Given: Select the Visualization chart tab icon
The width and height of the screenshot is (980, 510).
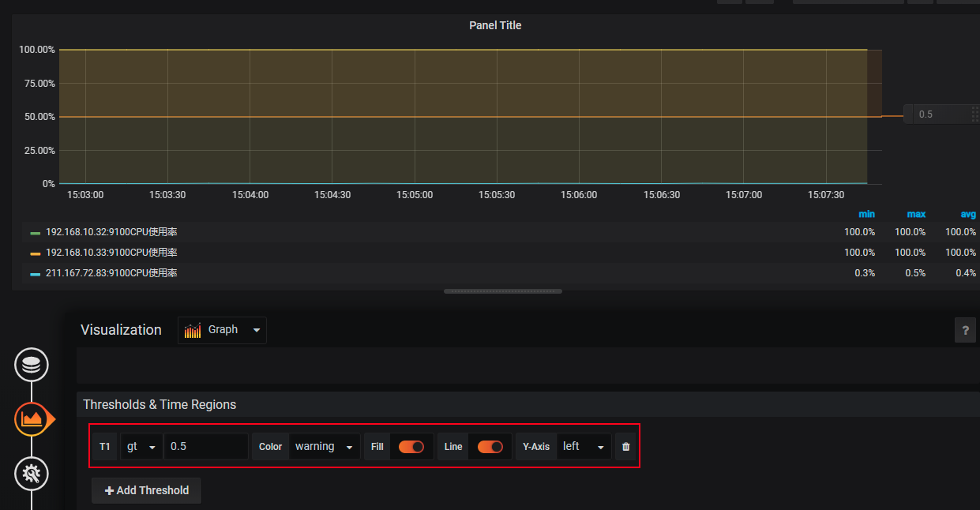Looking at the screenshot, I should pyautogui.click(x=32, y=418).
